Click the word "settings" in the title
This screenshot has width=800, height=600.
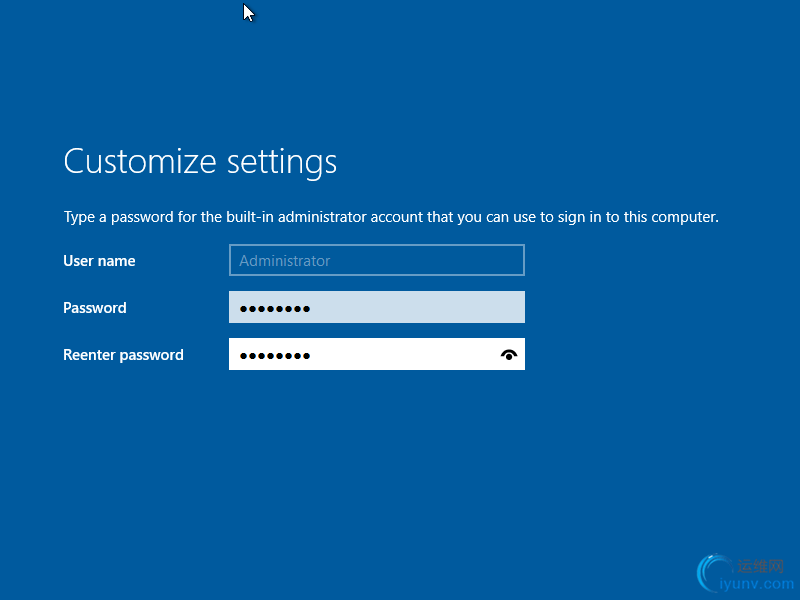282,162
